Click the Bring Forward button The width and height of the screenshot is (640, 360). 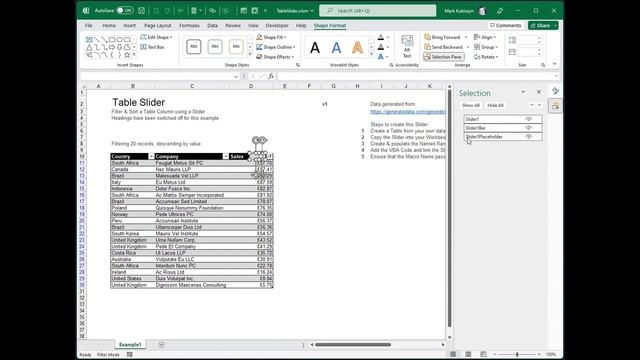coord(442,37)
